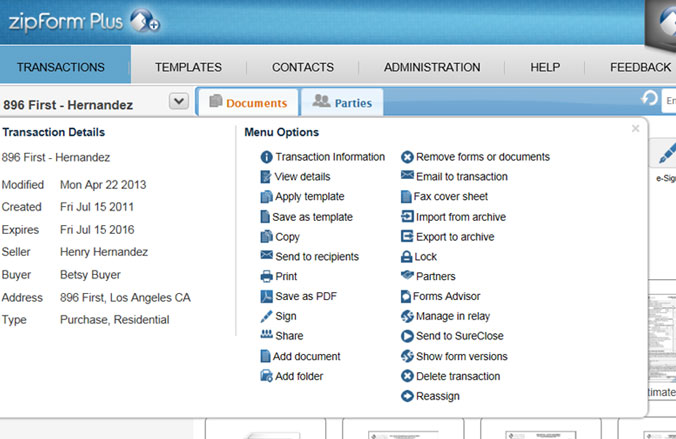Click the Import from archive link
The height and width of the screenshot is (439, 676).
point(461,217)
